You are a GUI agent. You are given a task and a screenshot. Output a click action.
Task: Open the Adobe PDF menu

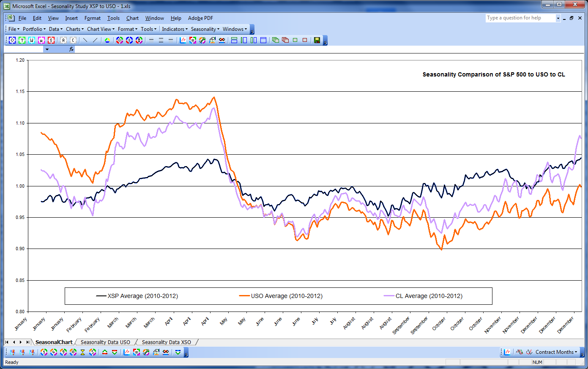pos(200,18)
